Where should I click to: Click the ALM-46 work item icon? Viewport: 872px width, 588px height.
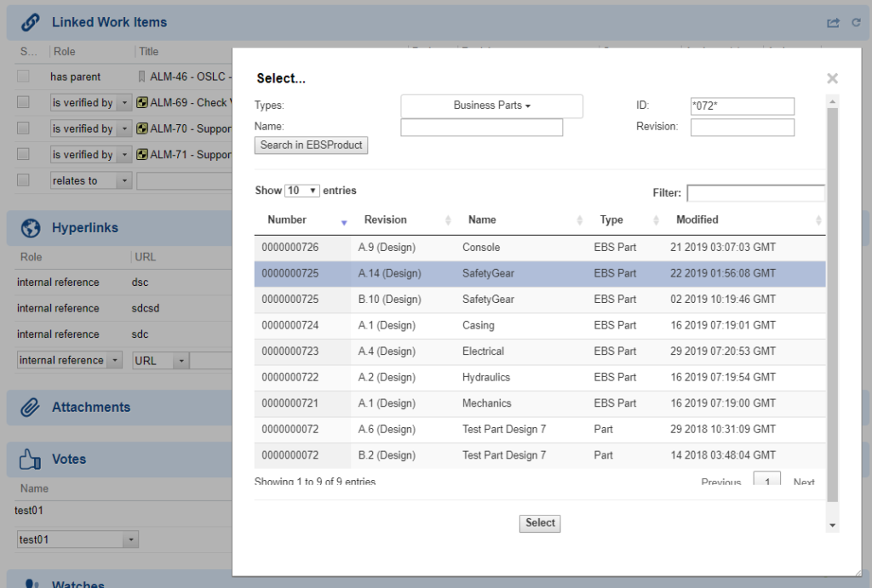pyautogui.click(x=142, y=76)
